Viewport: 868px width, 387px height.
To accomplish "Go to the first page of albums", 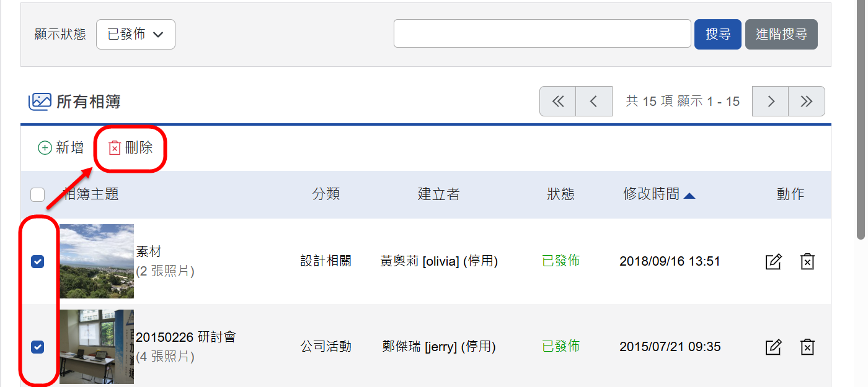I will (x=558, y=101).
